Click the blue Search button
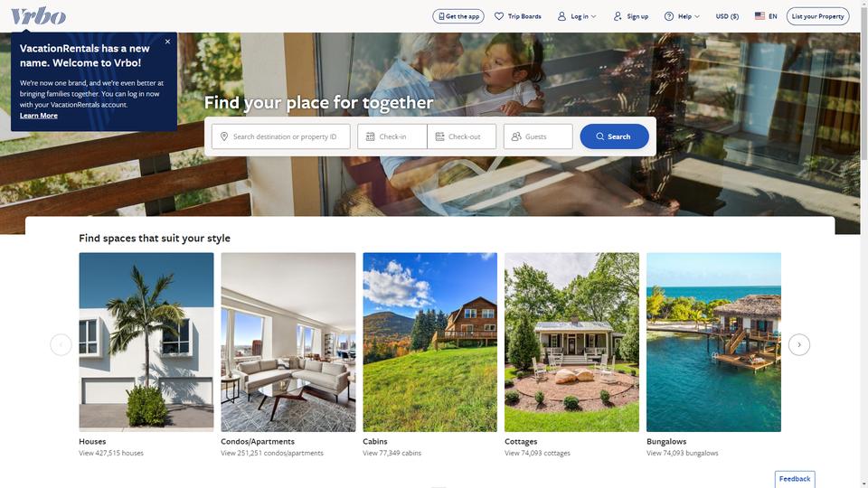 point(615,136)
